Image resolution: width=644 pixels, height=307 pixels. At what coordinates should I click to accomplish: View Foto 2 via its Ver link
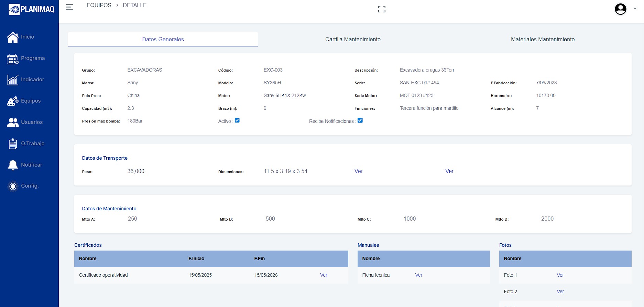[560, 292]
